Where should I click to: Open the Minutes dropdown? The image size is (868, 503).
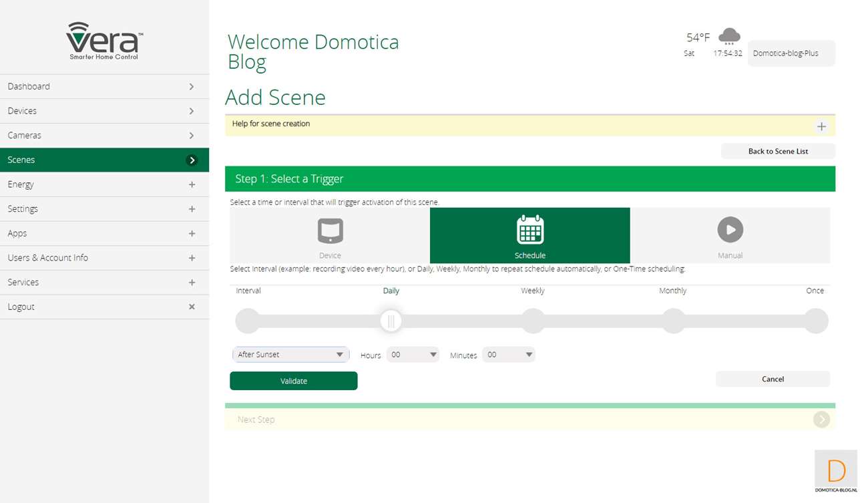509,355
